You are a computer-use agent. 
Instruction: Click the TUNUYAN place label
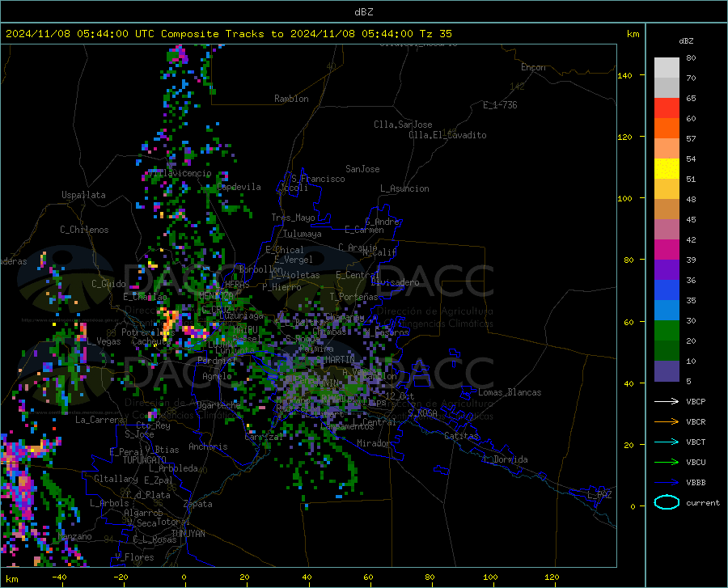point(188,534)
